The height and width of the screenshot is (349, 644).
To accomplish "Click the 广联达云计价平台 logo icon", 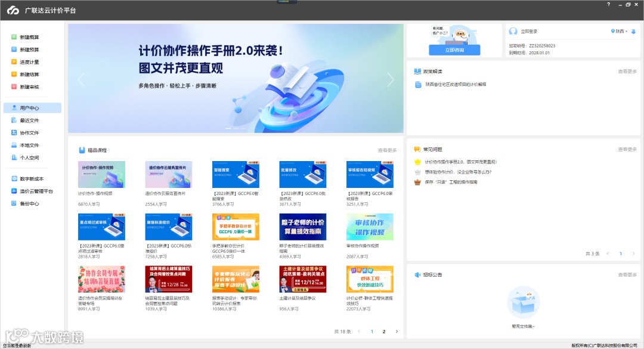I will (x=13, y=10).
